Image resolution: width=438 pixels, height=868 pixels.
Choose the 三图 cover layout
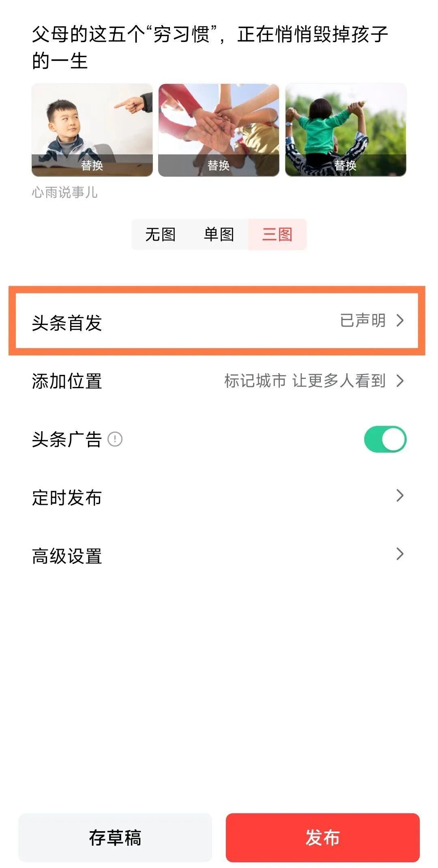(277, 234)
